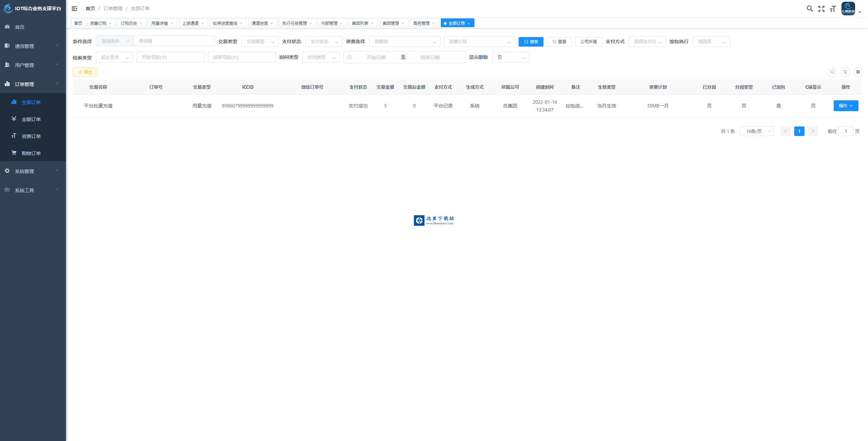Screen dimensions: 868x441
Task: Open 金额订单 in the sidebar
Action: click(31, 119)
